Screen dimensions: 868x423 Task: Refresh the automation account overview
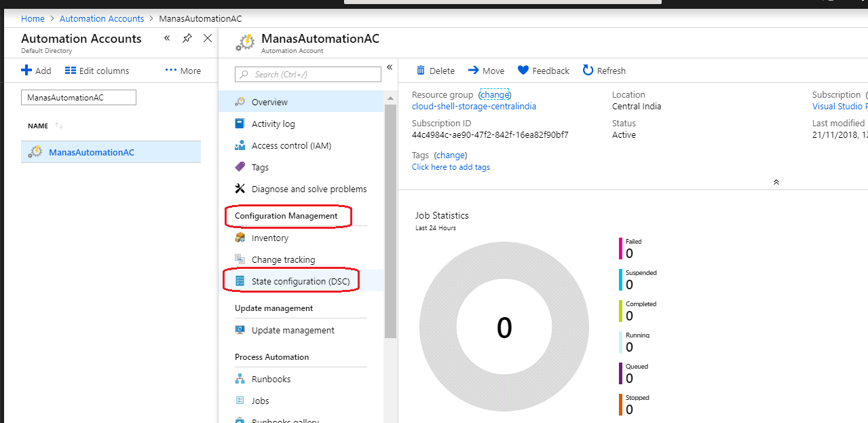pyautogui.click(x=603, y=70)
